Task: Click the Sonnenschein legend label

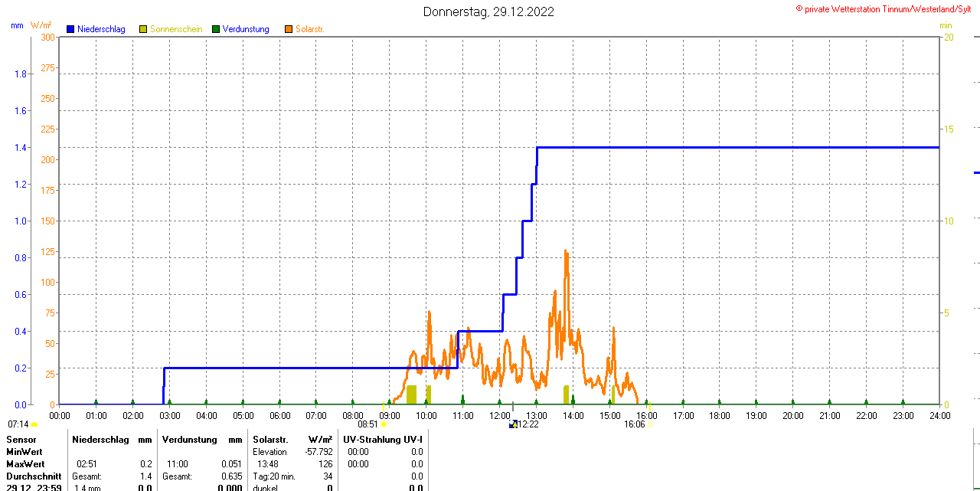Action: coord(176,29)
